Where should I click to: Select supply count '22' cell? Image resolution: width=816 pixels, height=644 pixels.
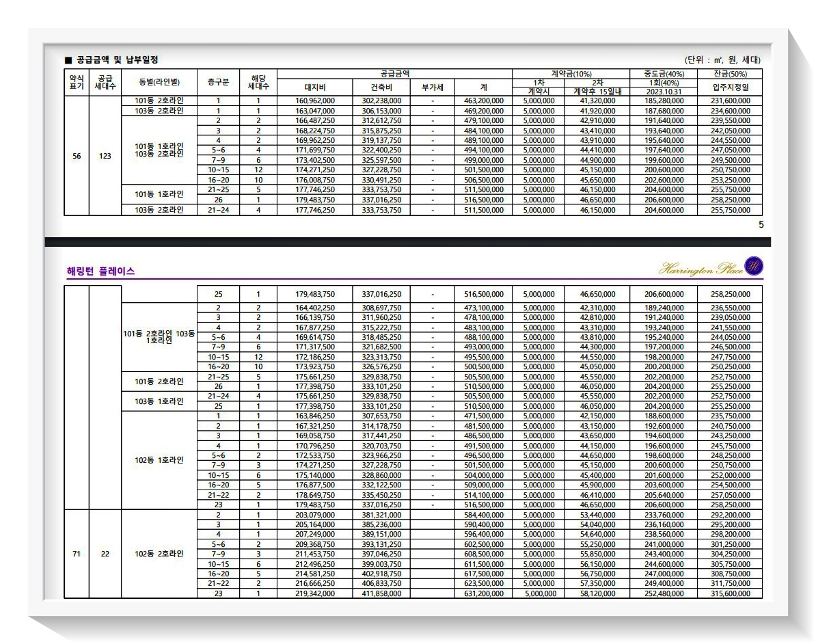pyautogui.click(x=105, y=554)
